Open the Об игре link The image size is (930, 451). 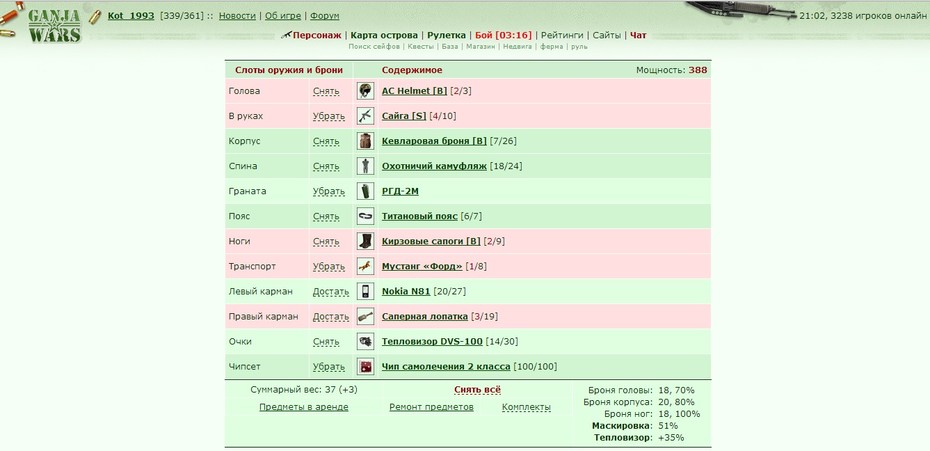coord(283,16)
